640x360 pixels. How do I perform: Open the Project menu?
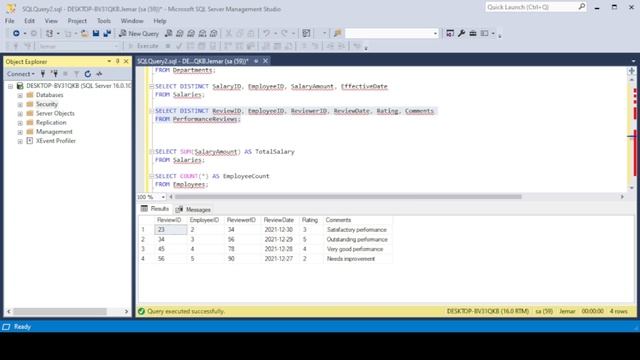[77, 21]
